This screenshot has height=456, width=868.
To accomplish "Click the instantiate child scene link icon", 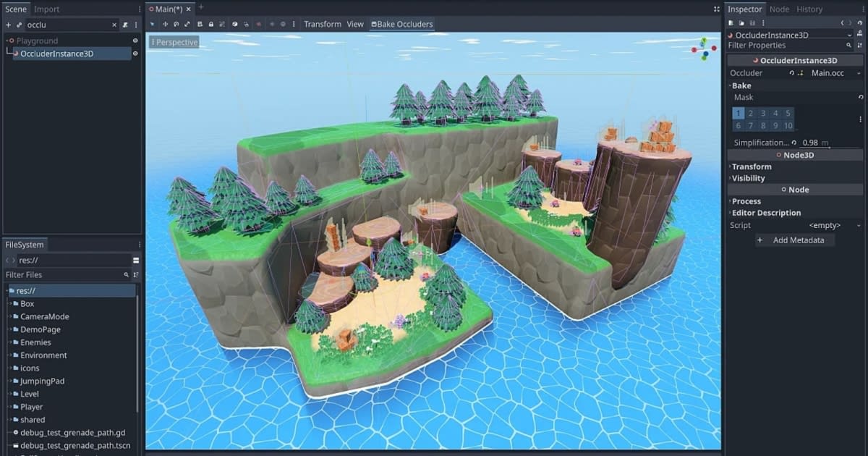I will pos(19,25).
